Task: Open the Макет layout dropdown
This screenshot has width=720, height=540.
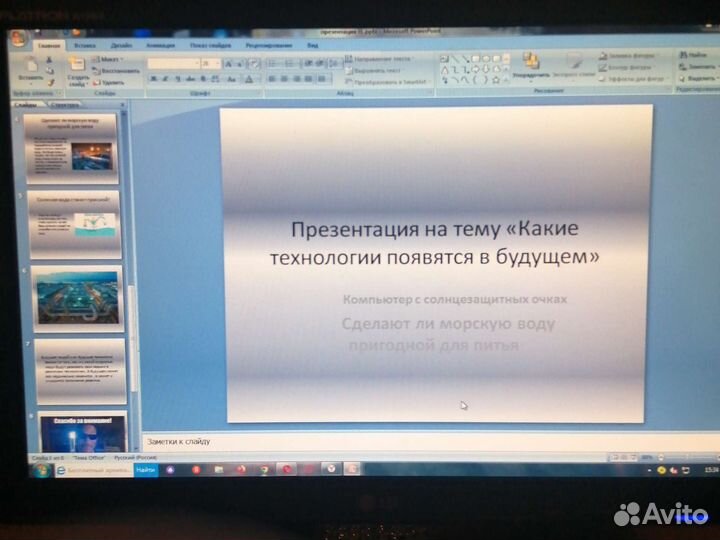Action: coord(107,60)
